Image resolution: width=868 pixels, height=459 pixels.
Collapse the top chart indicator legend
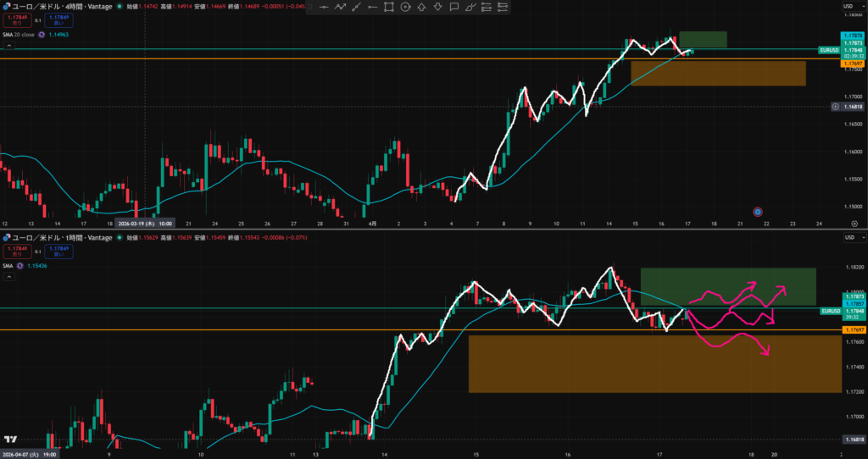(9, 45)
